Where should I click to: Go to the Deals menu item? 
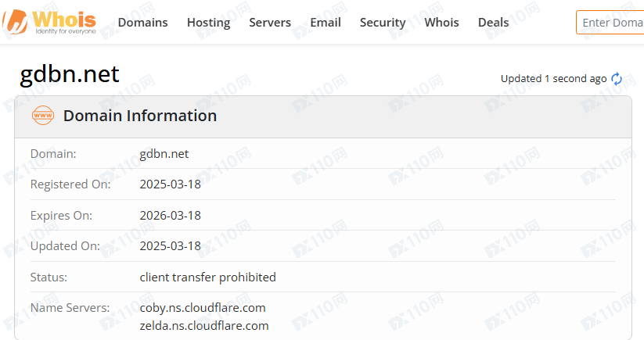[x=493, y=23]
